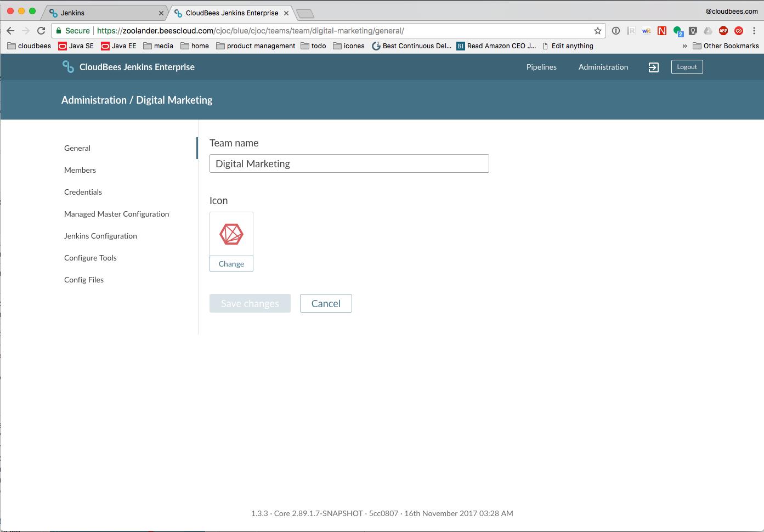Viewport: 764px width, 532px height.
Task: Click the Cancel button
Action: click(x=326, y=303)
